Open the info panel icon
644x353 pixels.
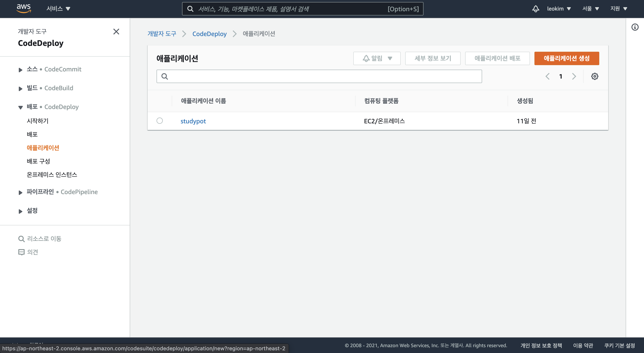(x=635, y=27)
